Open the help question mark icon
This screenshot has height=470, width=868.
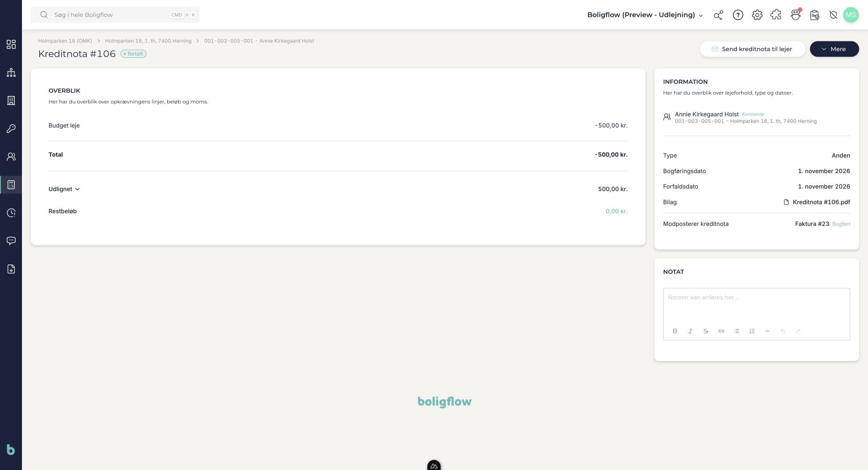[x=738, y=15]
